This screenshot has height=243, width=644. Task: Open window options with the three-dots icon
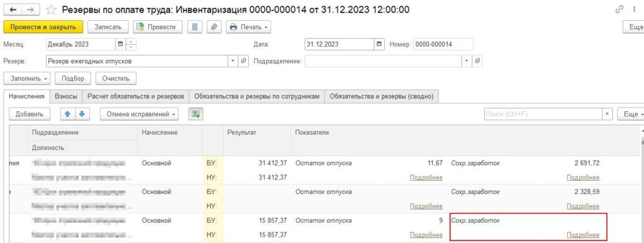(x=635, y=9)
